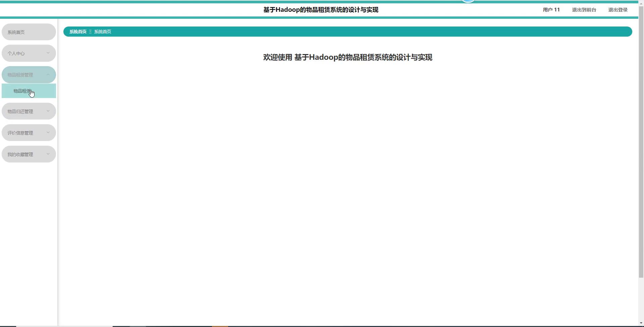Click the 用户 11 username label
Screen dimensions: 644x327
(x=551, y=10)
